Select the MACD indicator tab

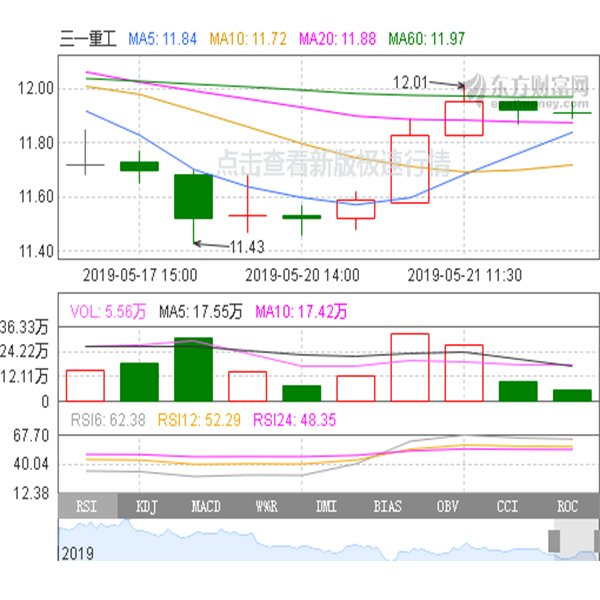click(206, 506)
